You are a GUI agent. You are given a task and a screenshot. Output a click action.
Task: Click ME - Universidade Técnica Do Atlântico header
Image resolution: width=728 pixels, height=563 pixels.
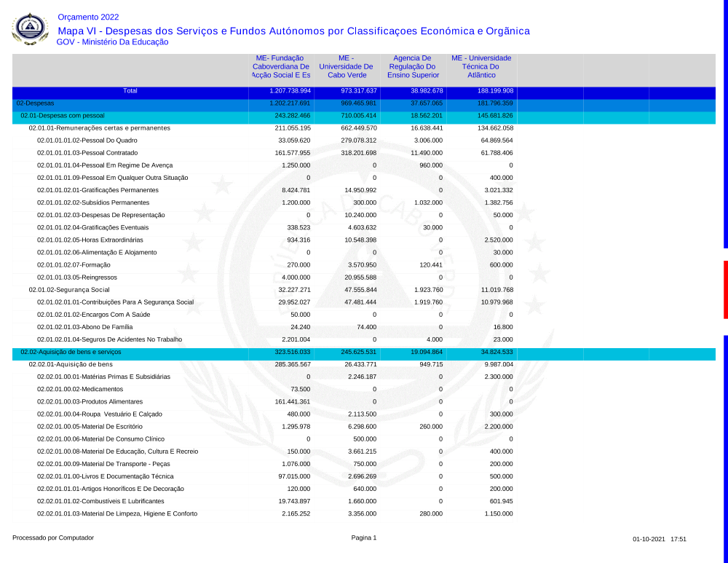[x=481, y=66]
